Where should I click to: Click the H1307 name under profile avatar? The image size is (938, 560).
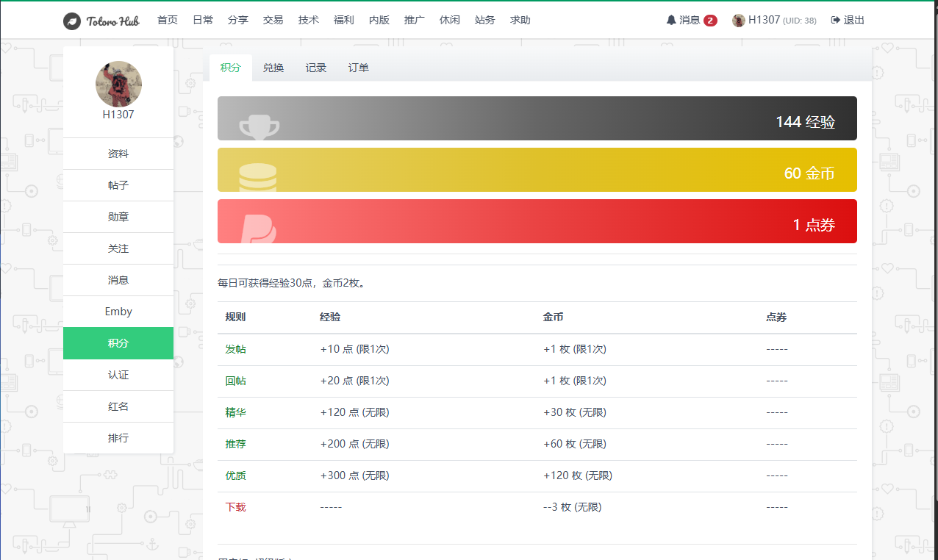[118, 115]
